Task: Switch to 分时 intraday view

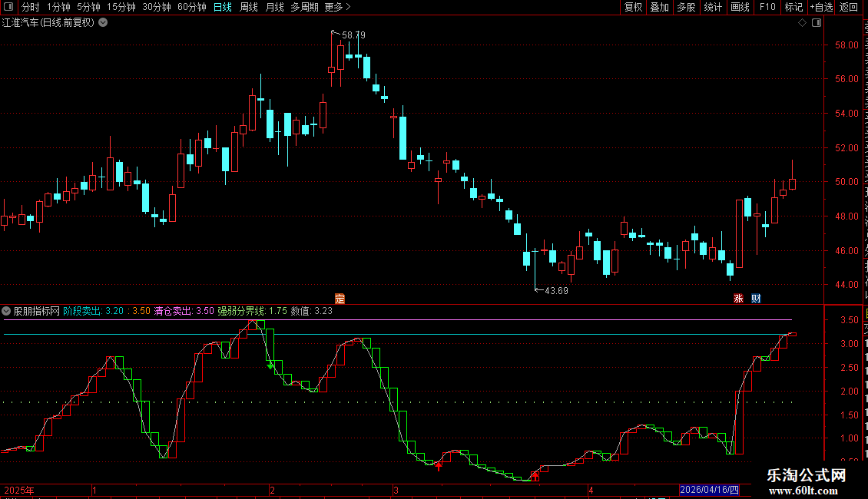Action: click(x=31, y=7)
